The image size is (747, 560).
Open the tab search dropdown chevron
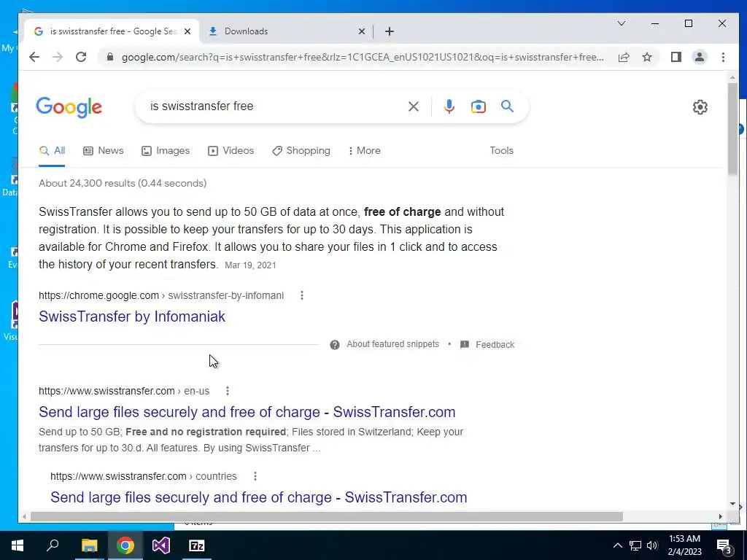point(622,23)
